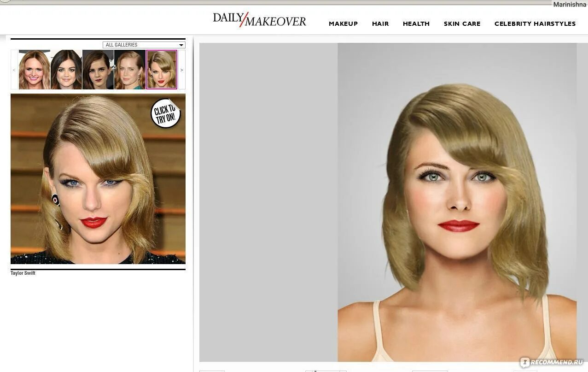Screen dimensions: 588x372
Task: Click the highlighted pink-bordered thumbnail
Action: (161, 70)
